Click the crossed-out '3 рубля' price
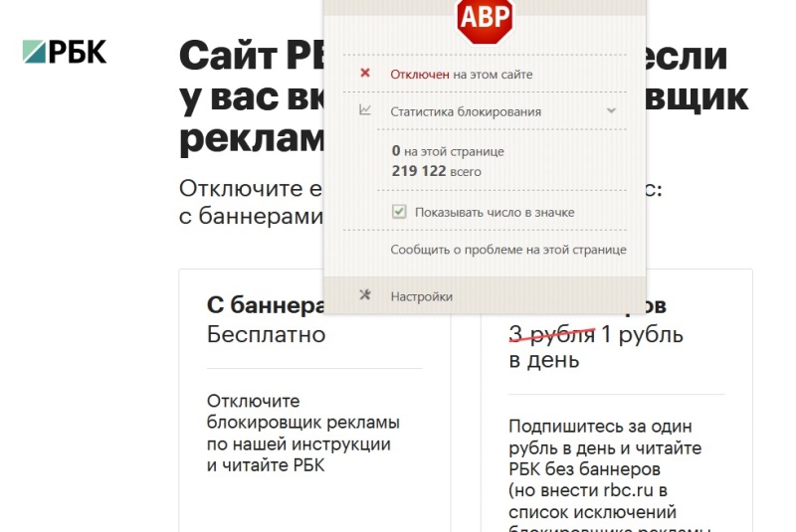Viewport: 796px width, 532px height. pyautogui.click(x=552, y=334)
